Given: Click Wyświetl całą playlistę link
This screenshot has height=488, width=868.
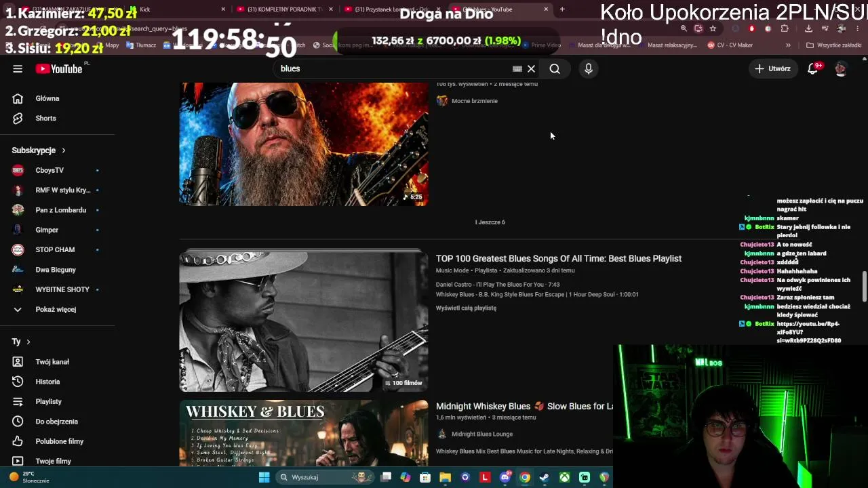Looking at the screenshot, I should tap(466, 308).
